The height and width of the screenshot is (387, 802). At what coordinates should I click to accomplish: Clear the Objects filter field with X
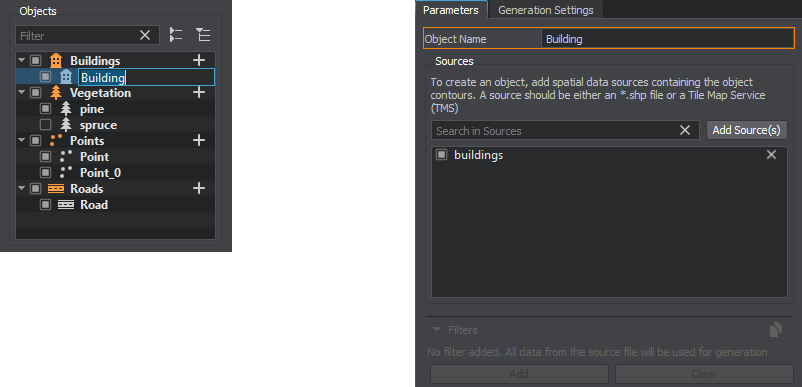tap(145, 35)
